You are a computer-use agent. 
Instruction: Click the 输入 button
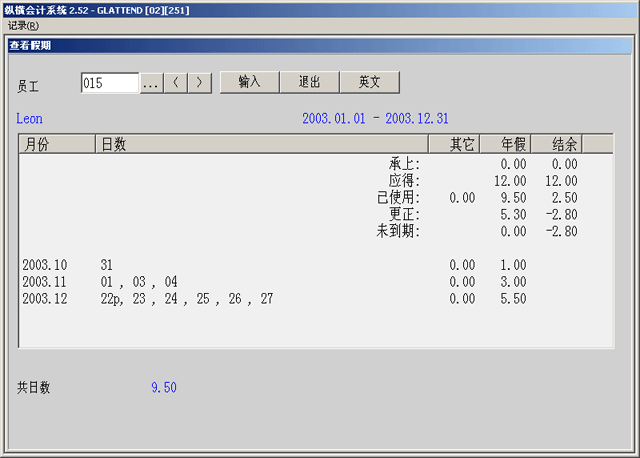tap(249, 82)
